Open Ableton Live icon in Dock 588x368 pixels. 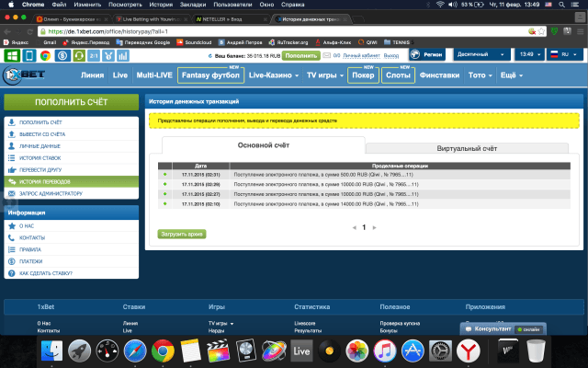301,351
